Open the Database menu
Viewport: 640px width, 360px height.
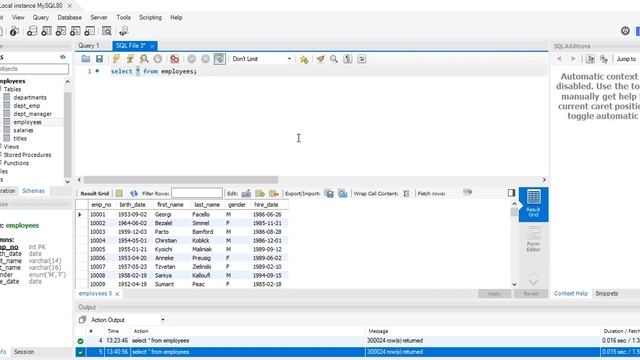pyautogui.click(x=69, y=18)
